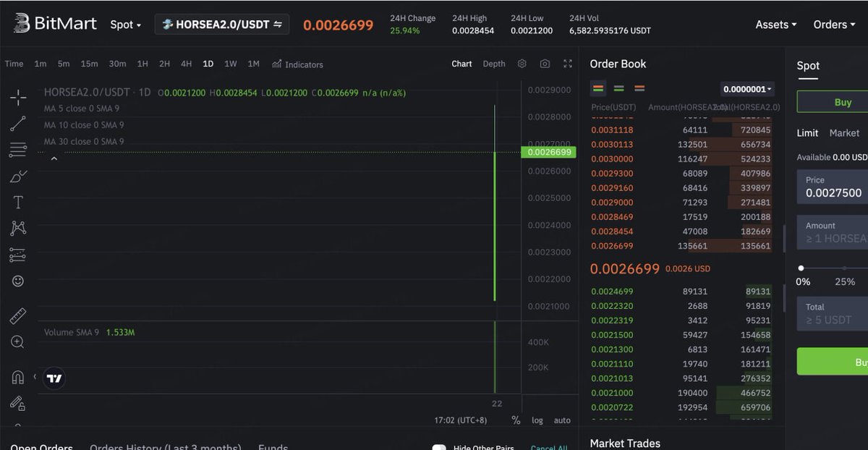
Task: Set chart interval to 1W
Action: (x=230, y=64)
